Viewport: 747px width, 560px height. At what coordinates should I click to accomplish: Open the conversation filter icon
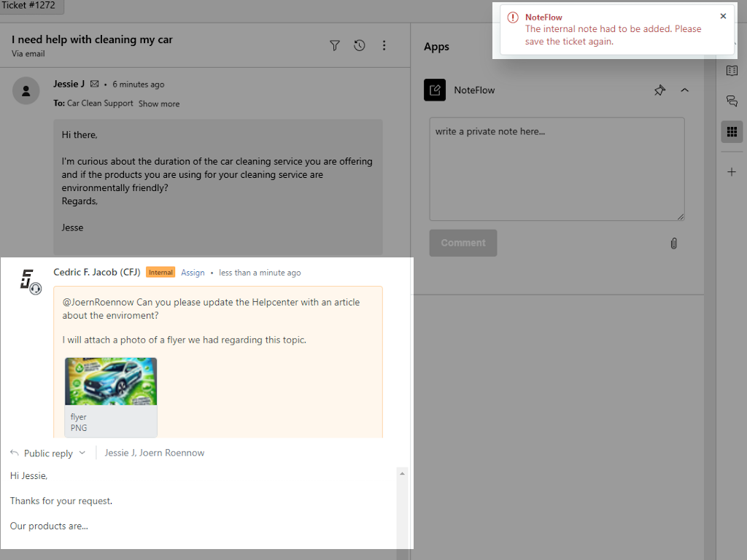pos(334,45)
